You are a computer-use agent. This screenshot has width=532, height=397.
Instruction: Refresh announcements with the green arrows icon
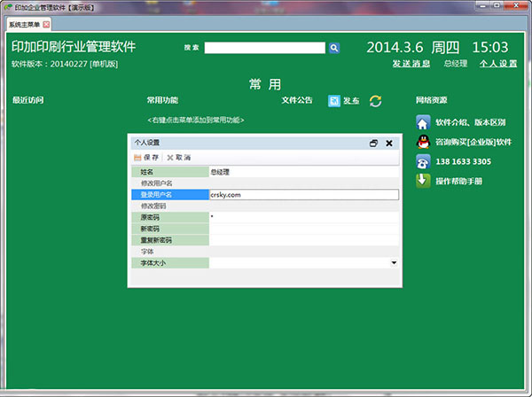coord(375,101)
